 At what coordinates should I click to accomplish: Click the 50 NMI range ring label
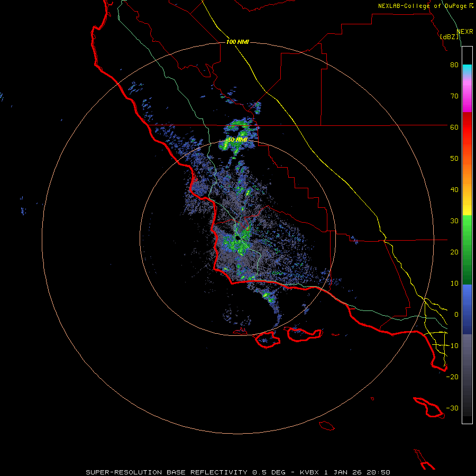click(237, 140)
